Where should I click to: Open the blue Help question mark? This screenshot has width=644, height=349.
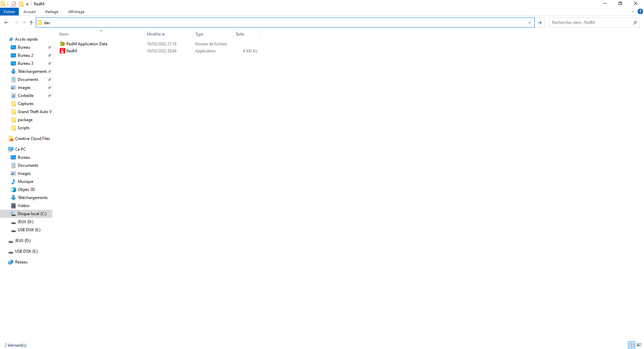640,11
